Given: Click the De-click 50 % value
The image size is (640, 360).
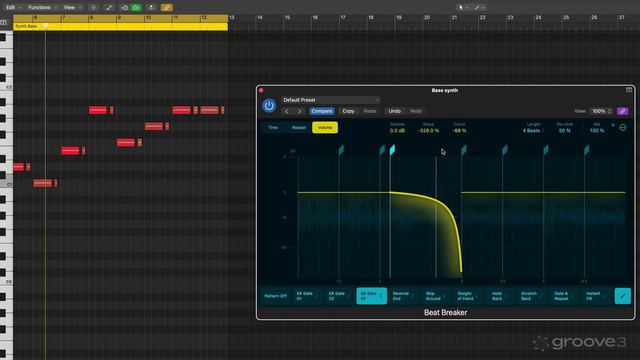Looking at the screenshot, I should 564,131.
